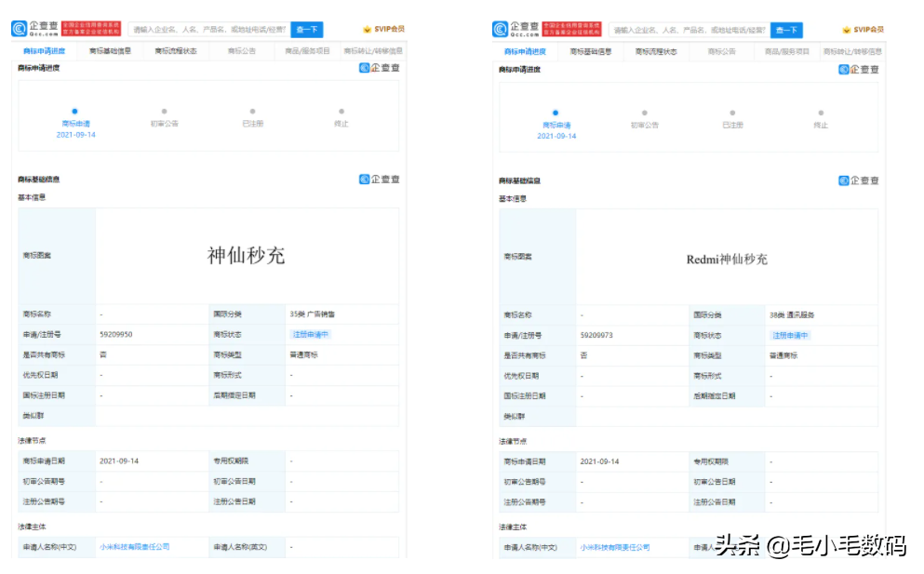Click the SVIP会员 crown icon on the Redmi神仙秒充 page
Screen dimensions: 924x574
point(847,30)
